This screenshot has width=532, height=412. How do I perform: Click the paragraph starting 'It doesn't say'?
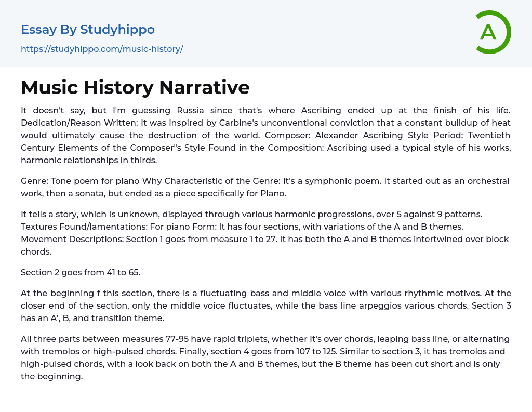265,135
